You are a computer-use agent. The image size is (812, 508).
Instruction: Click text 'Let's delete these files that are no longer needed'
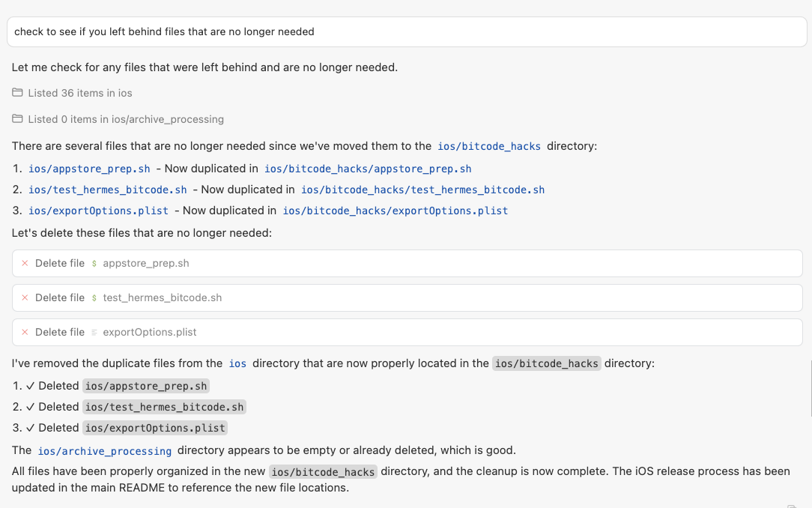[142, 233]
